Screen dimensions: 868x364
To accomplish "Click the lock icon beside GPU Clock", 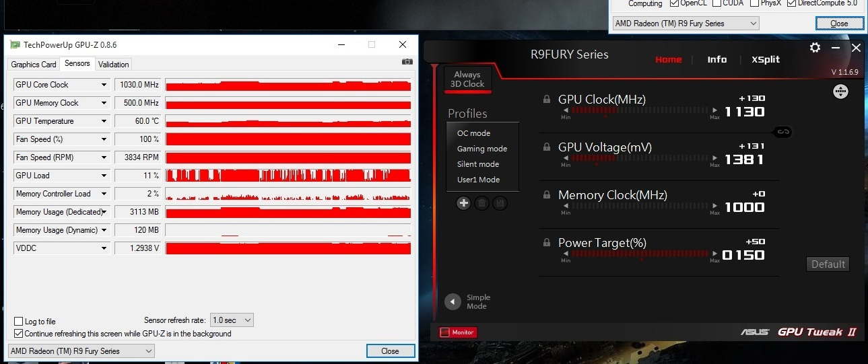I will pyautogui.click(x=547, y=100).
